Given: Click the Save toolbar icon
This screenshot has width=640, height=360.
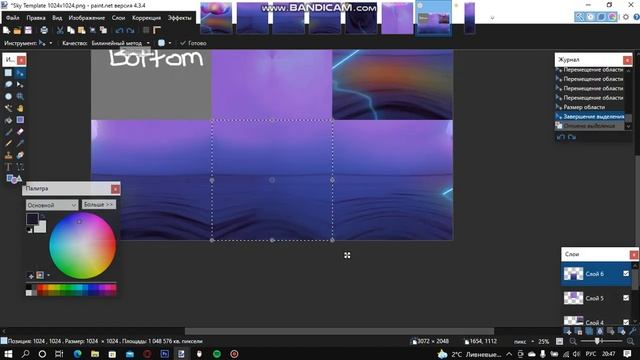Looking at the screenshot, I should pos(28,30).
